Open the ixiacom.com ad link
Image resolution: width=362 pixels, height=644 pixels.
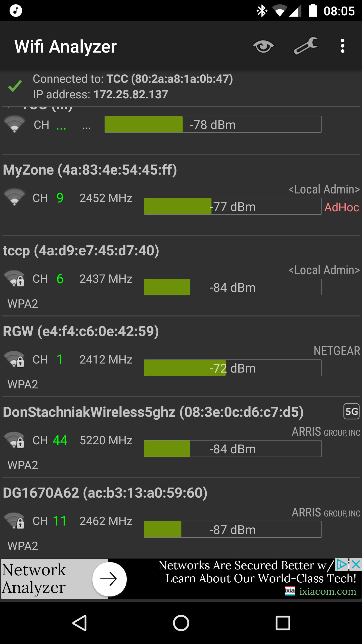pyautogui.click(x=328, y=591)
